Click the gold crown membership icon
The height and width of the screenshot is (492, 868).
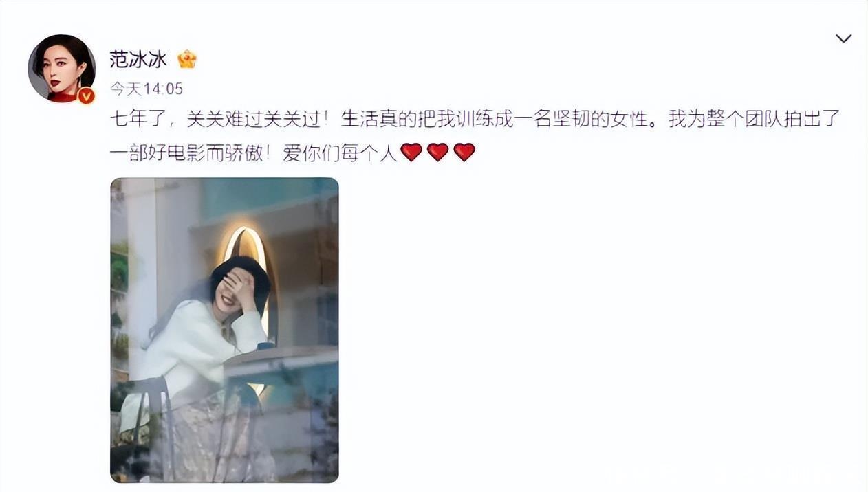pos(186,59)
